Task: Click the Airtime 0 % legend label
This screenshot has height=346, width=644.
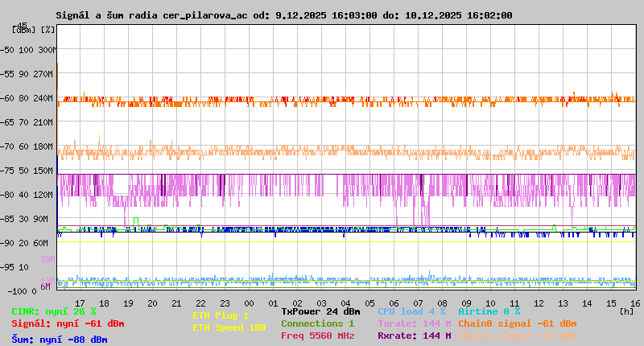Action: [x=489, y=311]
